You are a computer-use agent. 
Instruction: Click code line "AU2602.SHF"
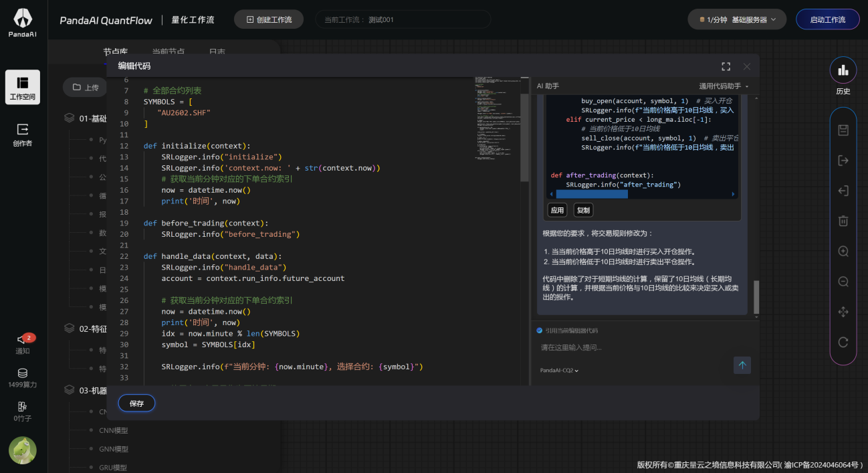point(184,112)
